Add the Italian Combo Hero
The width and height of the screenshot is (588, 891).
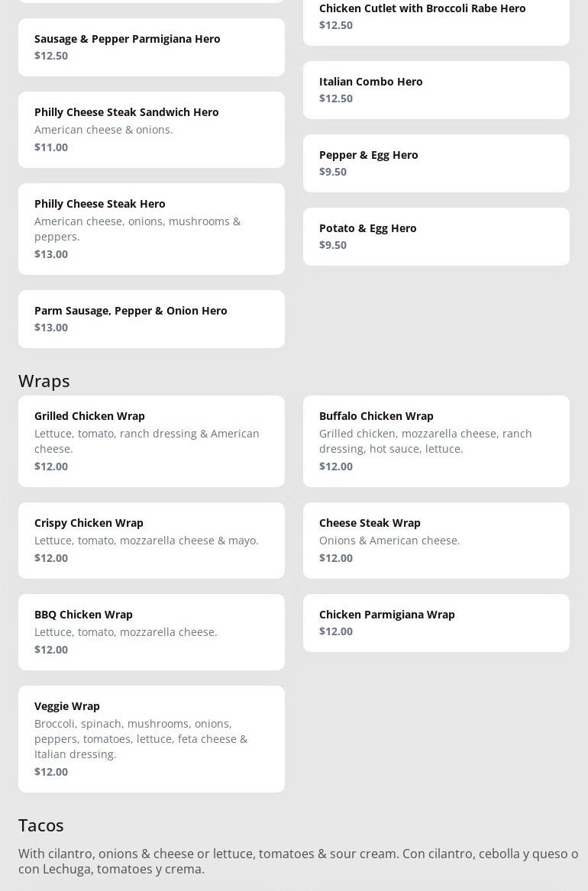(x=436, y=89)
